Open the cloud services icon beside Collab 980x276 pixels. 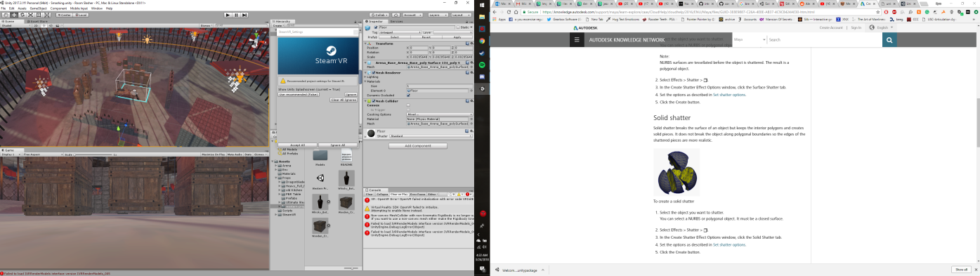point(396,15)
